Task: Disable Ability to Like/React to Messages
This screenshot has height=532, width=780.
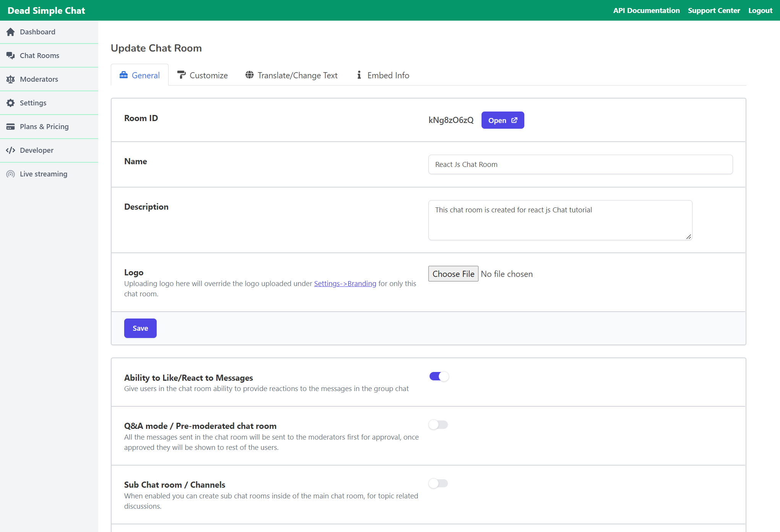Action: point(439,376)
